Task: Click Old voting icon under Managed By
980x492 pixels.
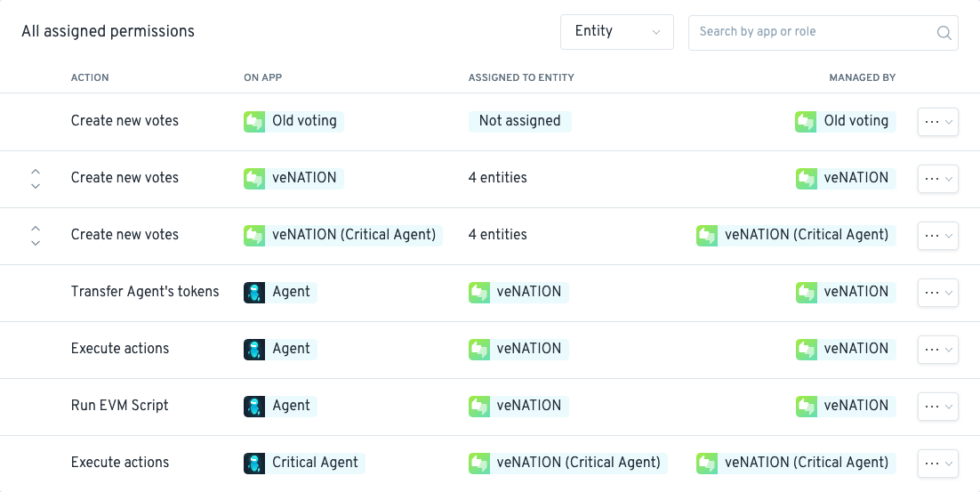Action: click(807, 121)
